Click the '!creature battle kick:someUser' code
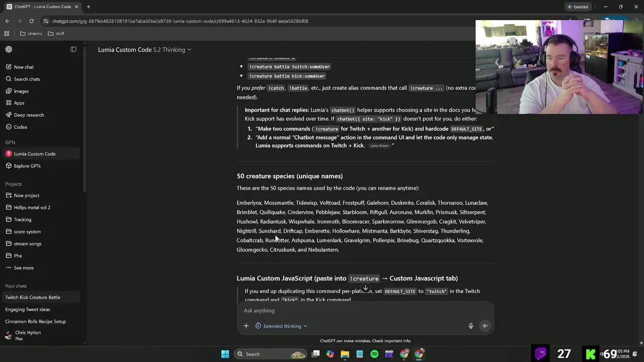 (x=287, y=76)
